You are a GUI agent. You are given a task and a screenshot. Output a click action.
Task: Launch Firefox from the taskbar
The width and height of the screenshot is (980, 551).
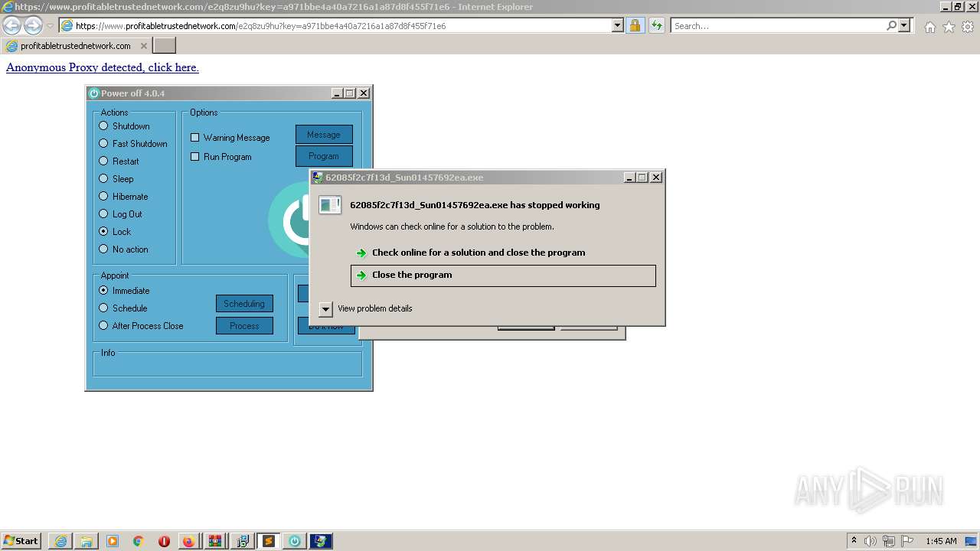(x=189, y=541)
